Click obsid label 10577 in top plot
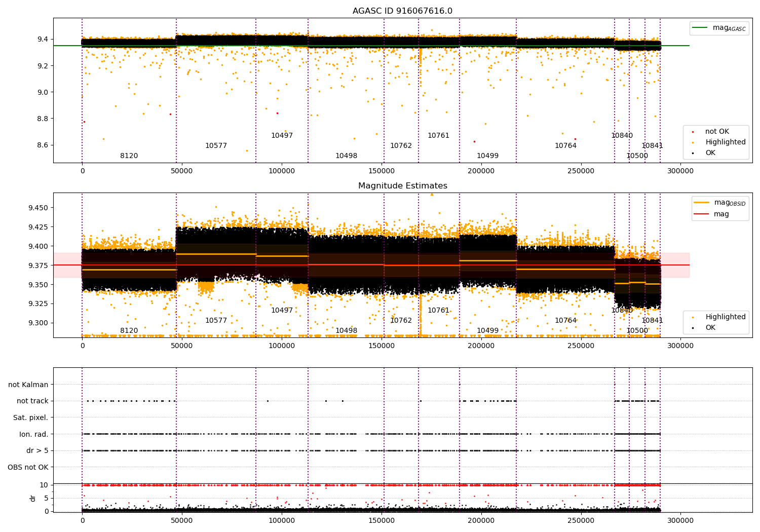Screen dimensions: 760x532 (x=216, y=146)
